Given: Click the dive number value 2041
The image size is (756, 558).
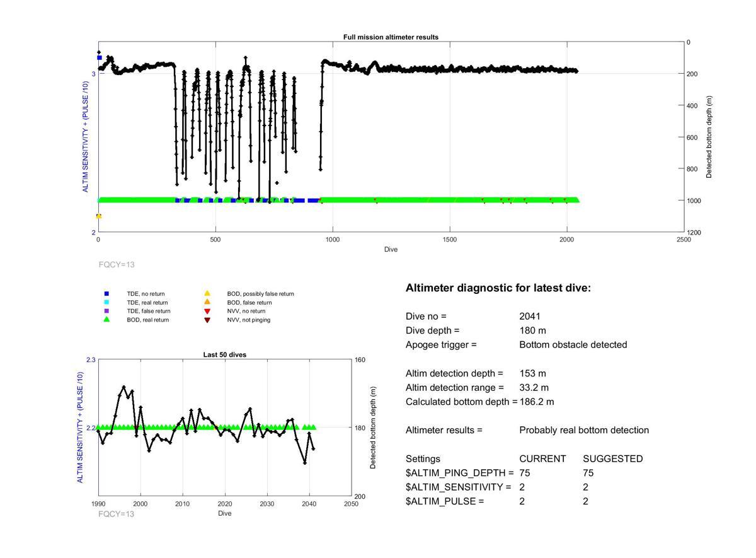Looking at the screenshot, I should pyautogui.click(x=530, y=317).
